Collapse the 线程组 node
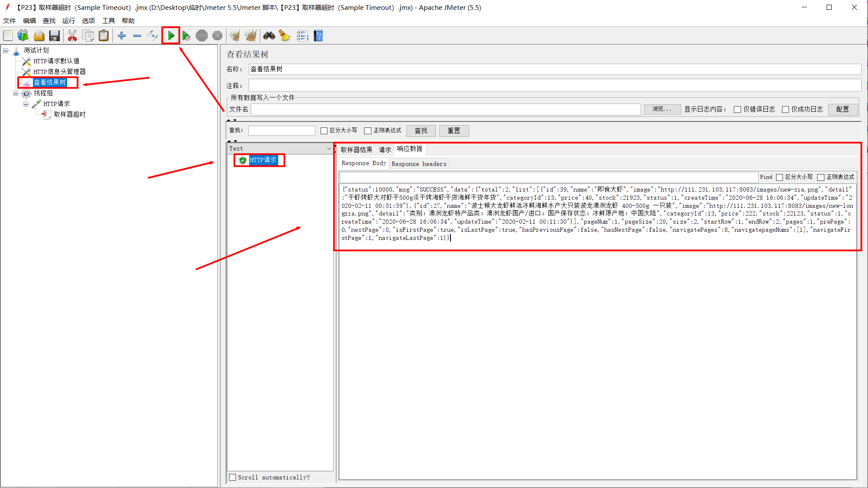The image size is (868, 488). [x=16, y=93]
